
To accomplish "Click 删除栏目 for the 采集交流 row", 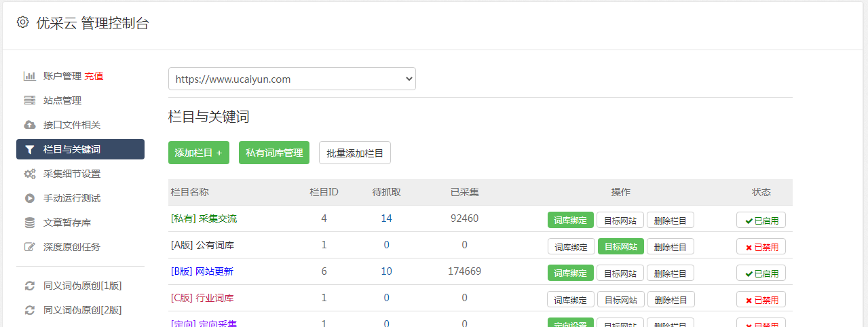I will 671,219.
